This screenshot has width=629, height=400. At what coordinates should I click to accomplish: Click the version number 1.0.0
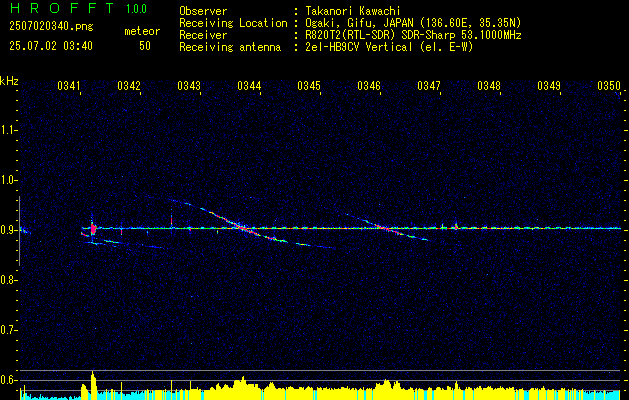136,8
